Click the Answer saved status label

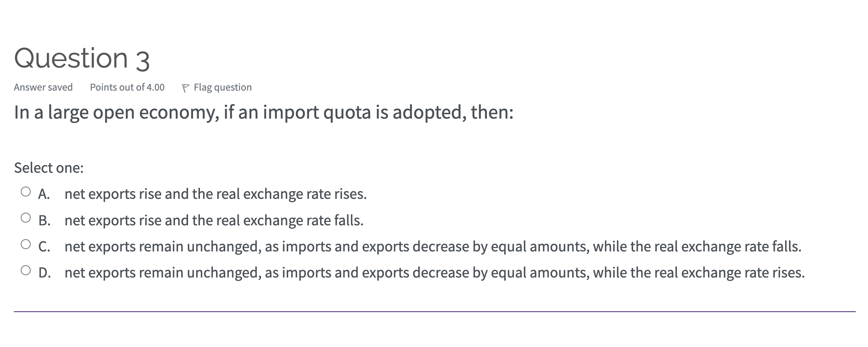pos(43,87)
